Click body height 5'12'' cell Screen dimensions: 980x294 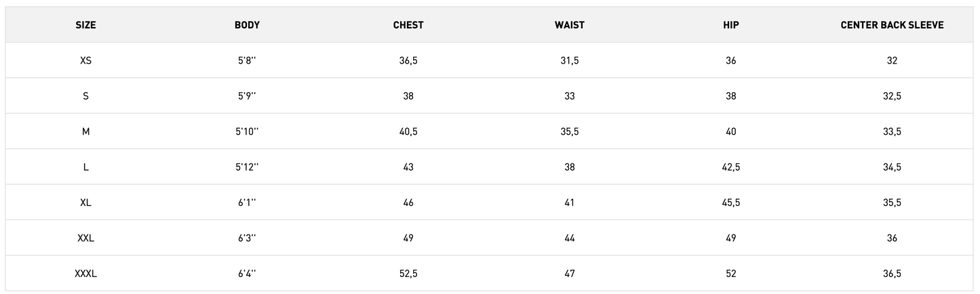point(247,167)
